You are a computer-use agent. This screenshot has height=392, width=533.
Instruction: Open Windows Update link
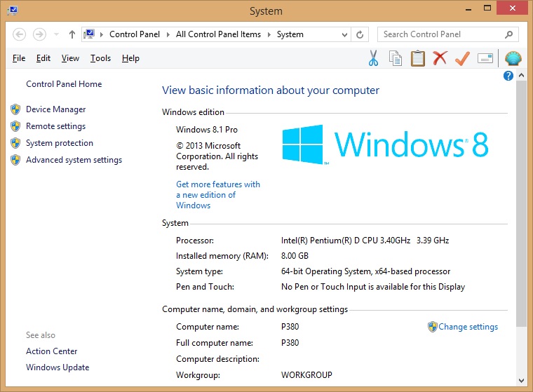pyautogui.click(x=58, y=367)
